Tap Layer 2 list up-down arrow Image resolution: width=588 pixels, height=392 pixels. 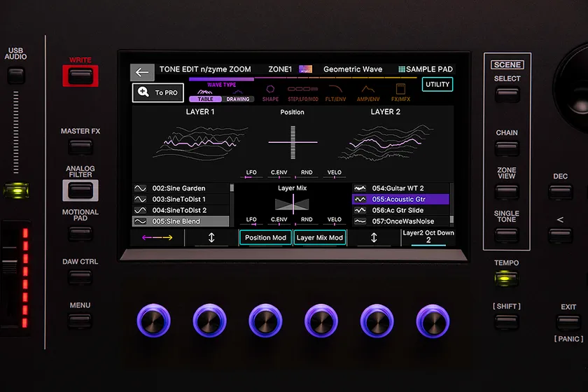click(374, 237)
